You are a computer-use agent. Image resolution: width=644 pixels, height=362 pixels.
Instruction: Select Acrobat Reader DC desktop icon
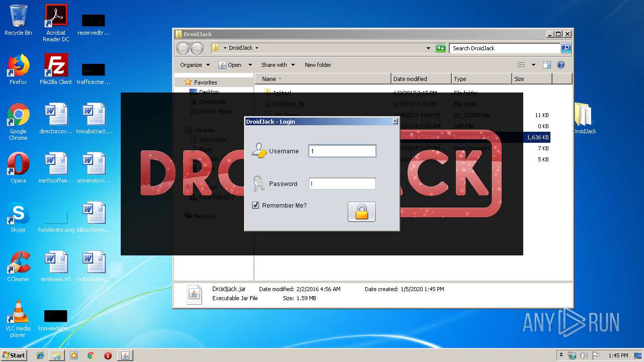pyautogui.click(x=56, y=23)
